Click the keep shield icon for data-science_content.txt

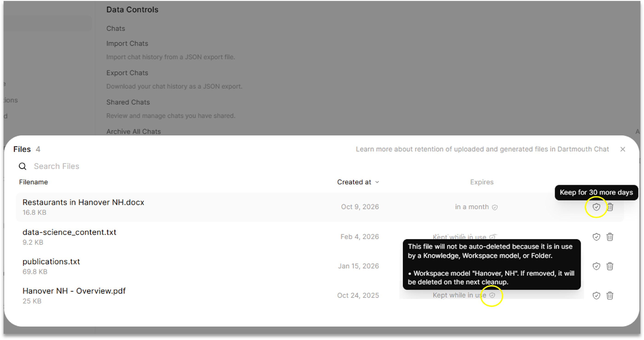tap(596, 237)
